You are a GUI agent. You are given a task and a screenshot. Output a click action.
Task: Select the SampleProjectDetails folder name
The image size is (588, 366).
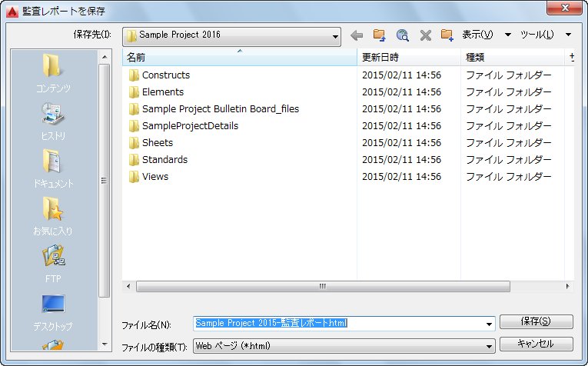(x=190, y=126)
